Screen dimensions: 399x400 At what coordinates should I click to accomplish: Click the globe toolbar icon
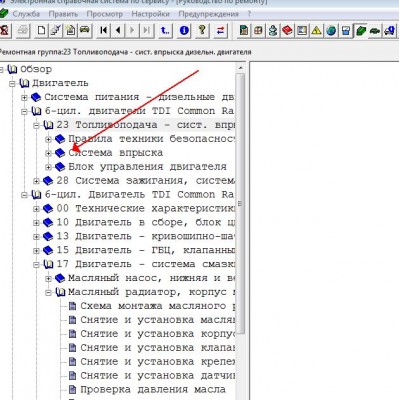tap(331, 31)
